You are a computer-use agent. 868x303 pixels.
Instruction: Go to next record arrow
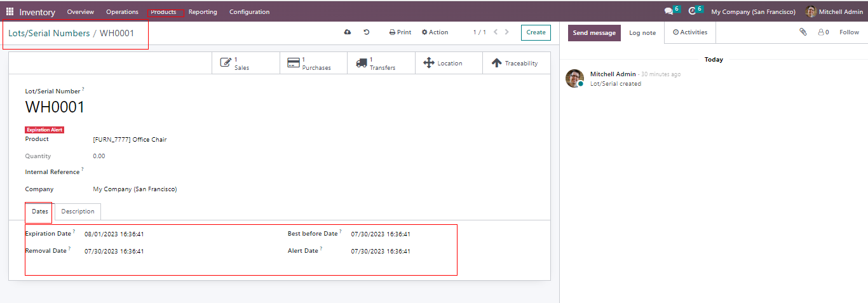click(506, 32)
